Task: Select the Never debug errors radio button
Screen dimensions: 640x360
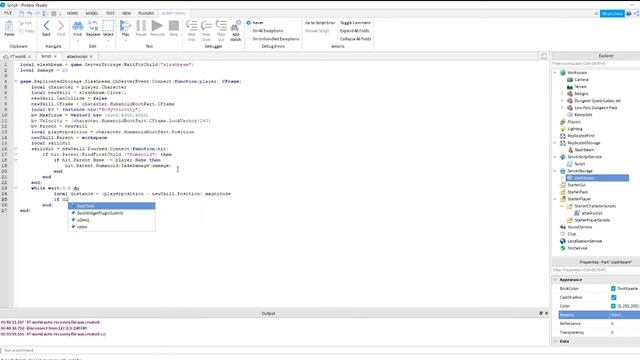Action: pyautogui.click(x=249, y=23)
